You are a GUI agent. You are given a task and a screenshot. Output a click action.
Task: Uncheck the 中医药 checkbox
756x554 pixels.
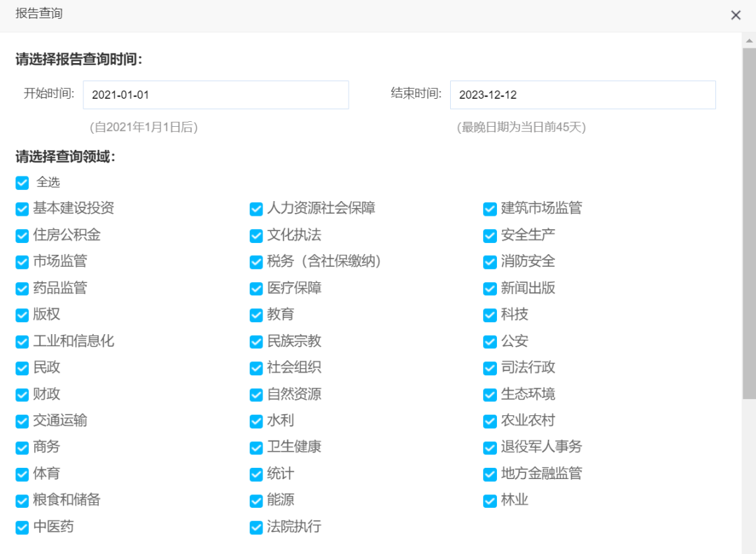22,527
